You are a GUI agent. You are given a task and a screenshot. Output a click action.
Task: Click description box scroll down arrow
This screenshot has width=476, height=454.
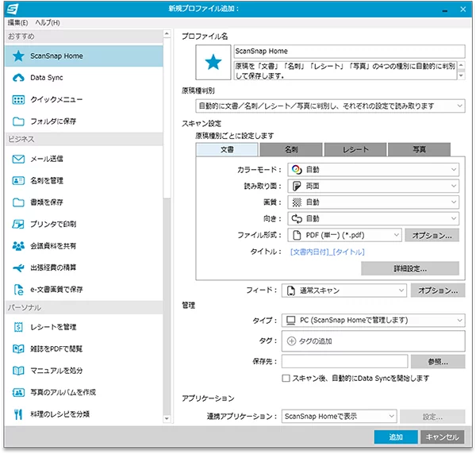(461, 75)
